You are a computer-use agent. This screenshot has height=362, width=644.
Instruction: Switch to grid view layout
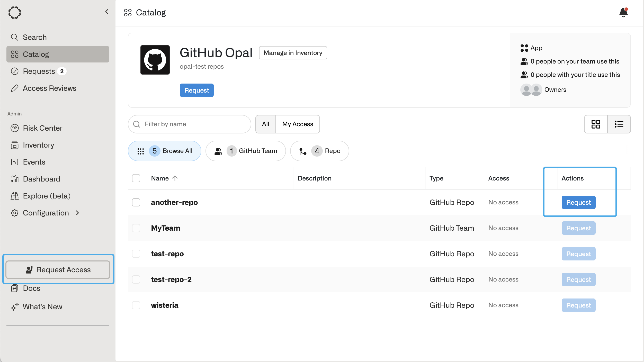point(596,124)
